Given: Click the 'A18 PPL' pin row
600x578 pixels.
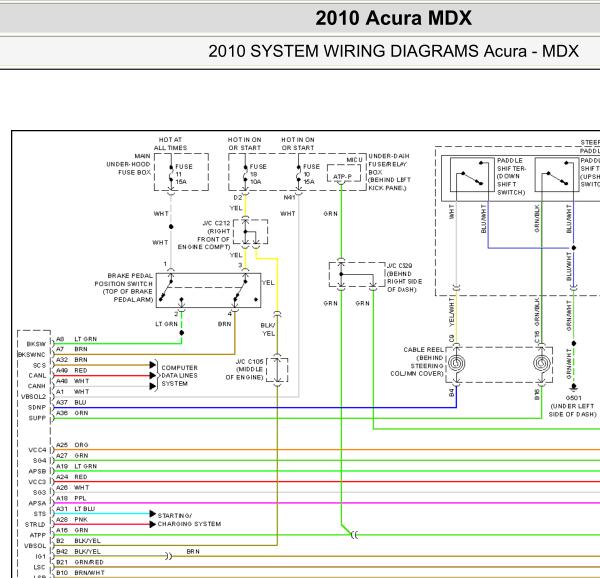Looking at the screenshot, I should pos(71,498).
